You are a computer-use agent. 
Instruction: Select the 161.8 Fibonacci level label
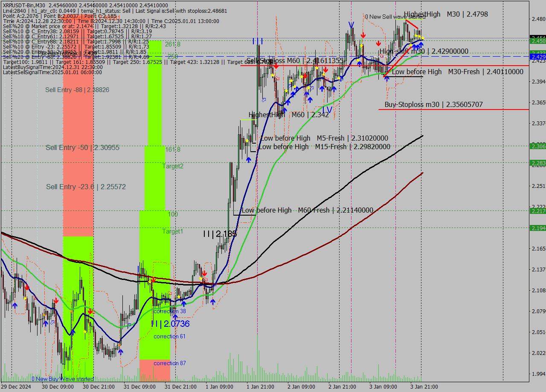click(173, 150)
